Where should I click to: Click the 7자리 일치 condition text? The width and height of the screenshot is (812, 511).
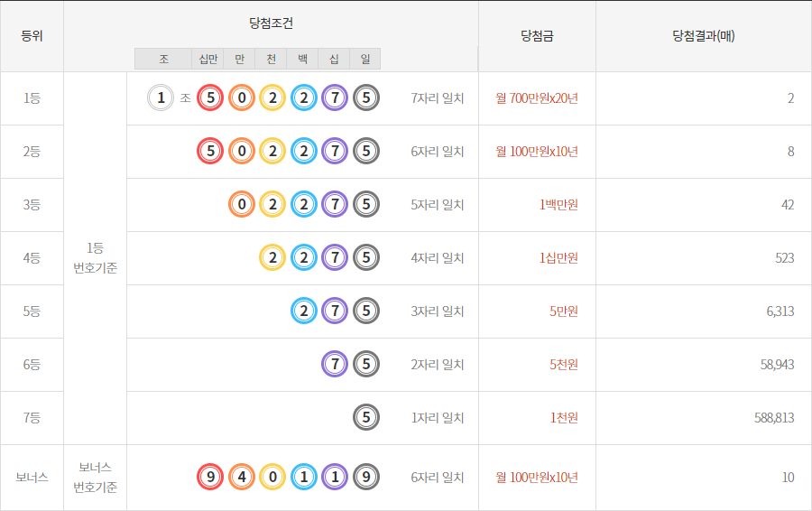pos(438,98)
